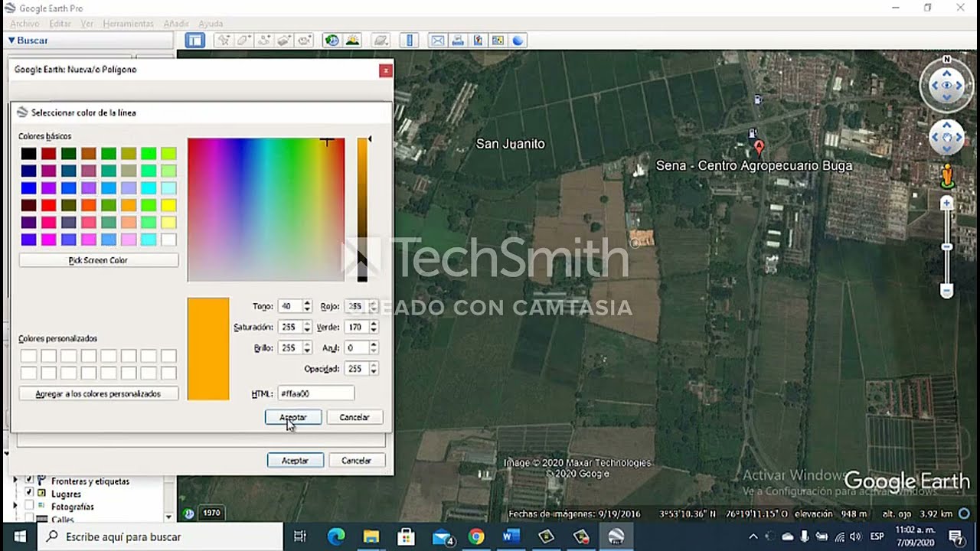
Task: Click the Pick Screen Color button
Action: coord(99,260)
